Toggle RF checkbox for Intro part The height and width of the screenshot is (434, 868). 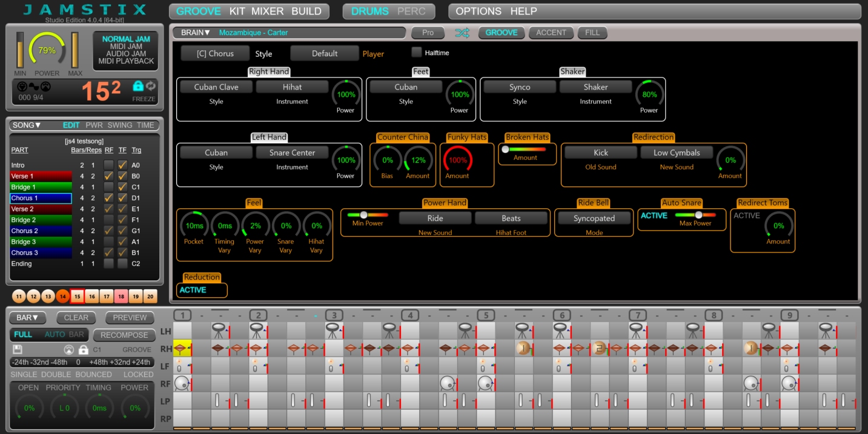108,165
